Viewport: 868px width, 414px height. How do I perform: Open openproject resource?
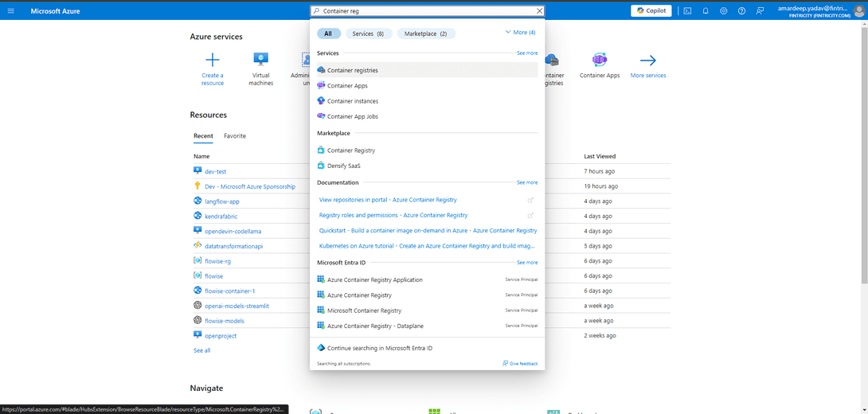click(221, 336)
